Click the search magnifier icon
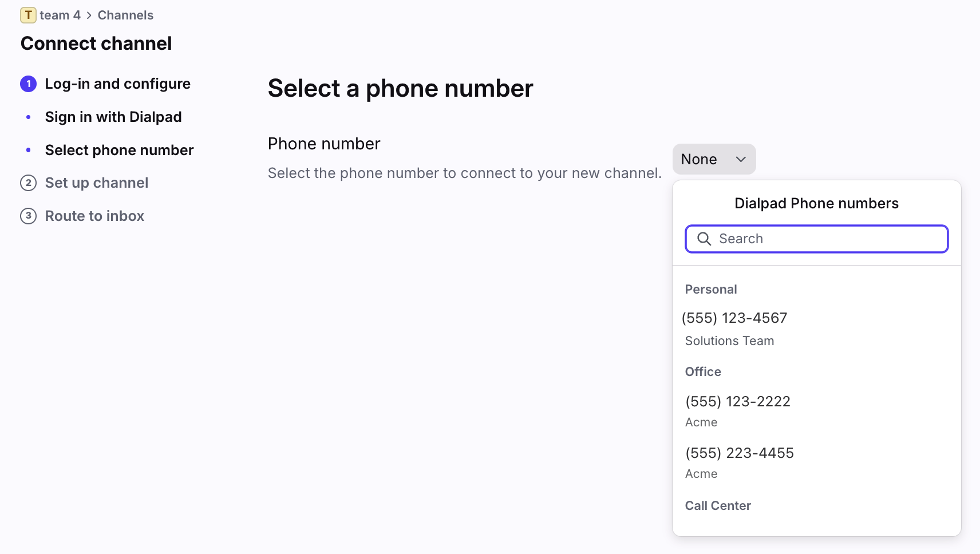Viewport: 980px width, 554px height. 704,239
